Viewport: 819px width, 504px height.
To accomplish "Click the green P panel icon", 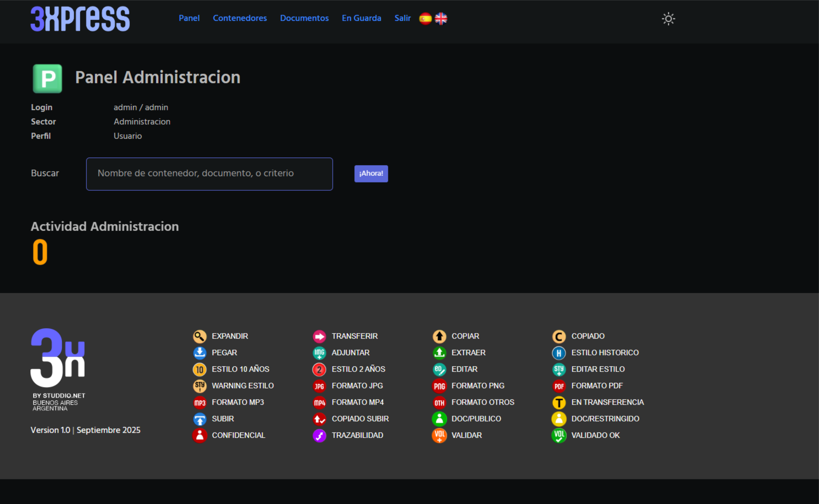I will tap(47, 78).
